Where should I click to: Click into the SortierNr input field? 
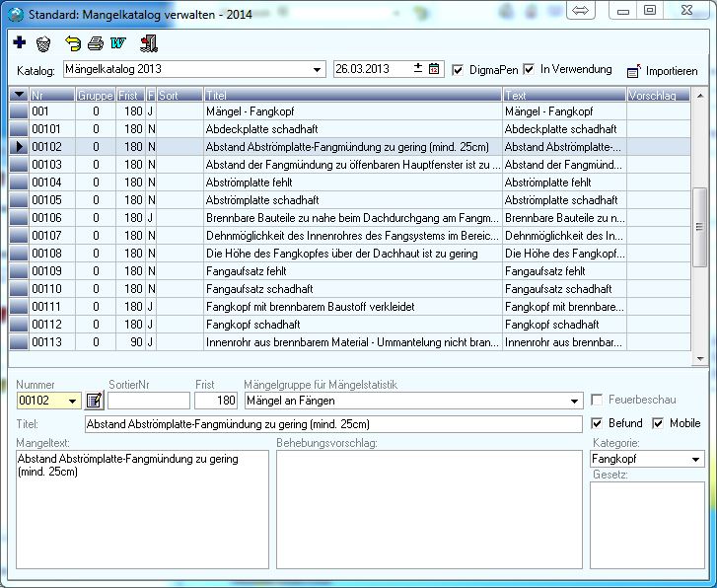[148, 401]
